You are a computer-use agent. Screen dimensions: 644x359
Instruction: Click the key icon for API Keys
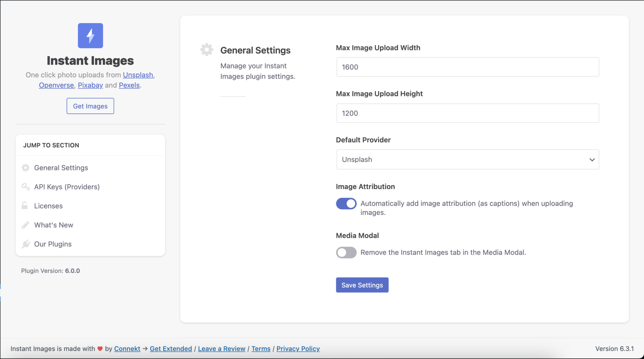click(25, 187)
